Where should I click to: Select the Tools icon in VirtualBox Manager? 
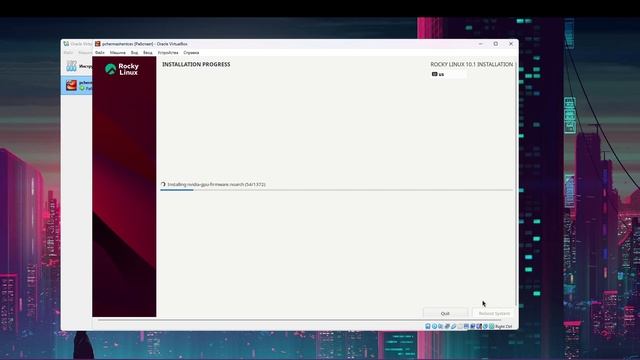tap(71, 66)
